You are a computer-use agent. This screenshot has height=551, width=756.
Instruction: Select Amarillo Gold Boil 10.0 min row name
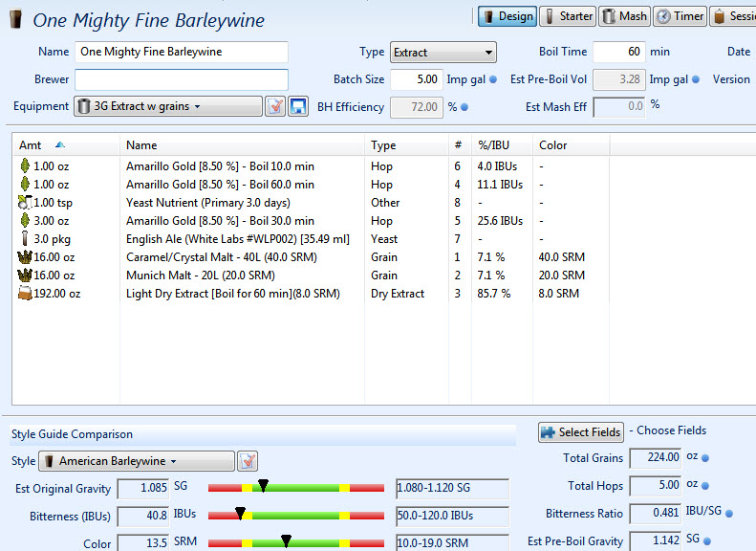[220, 166]
